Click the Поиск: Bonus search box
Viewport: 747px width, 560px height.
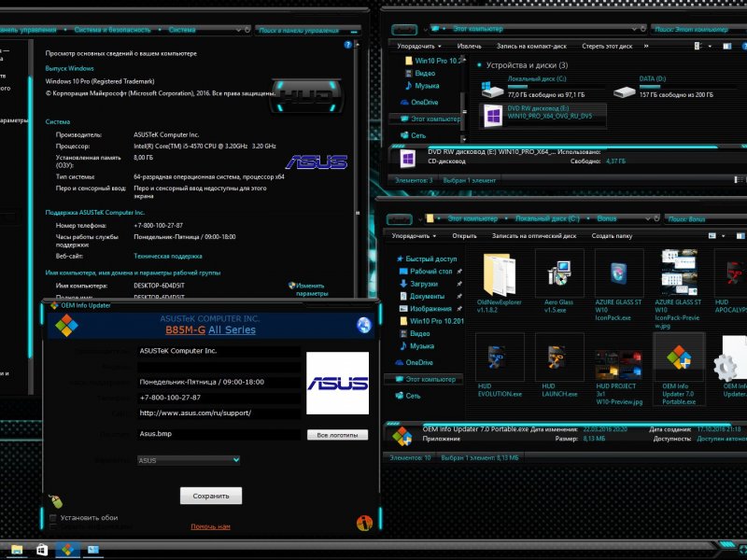point(707,219)
